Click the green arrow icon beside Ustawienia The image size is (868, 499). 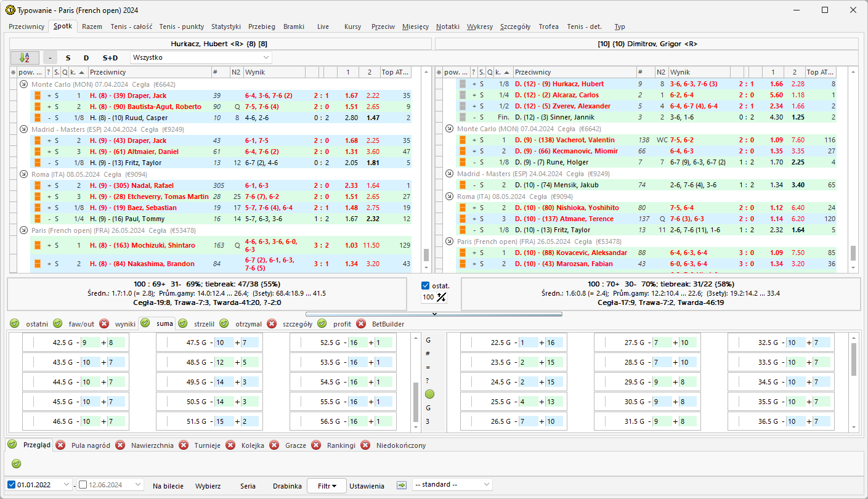tap(402, 485)
